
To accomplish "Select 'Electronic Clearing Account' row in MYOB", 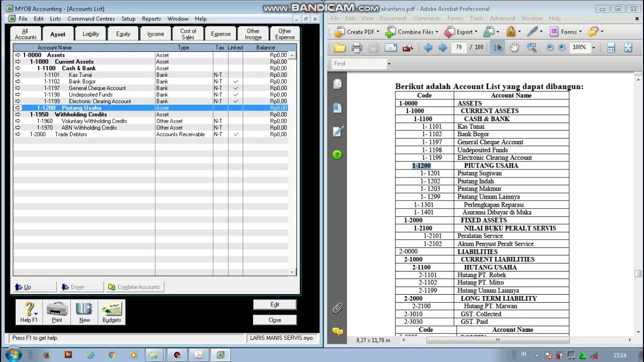I will tap(151, 101).
